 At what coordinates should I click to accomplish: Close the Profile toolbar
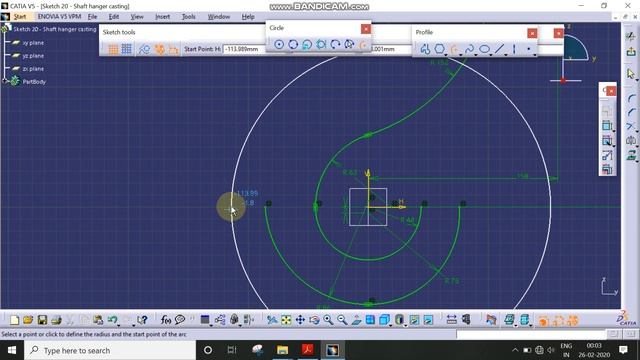tap(532, 33)
